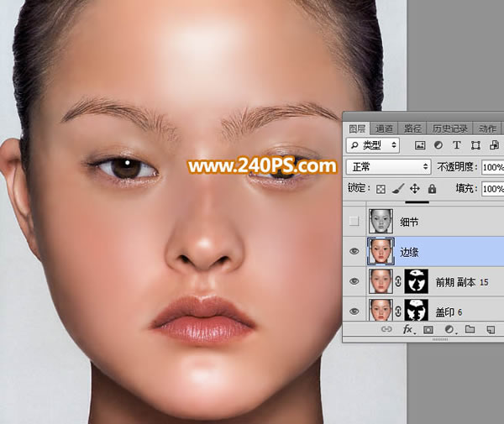
Task: Filter for adjustment layers icon
Action: pos(438,145)
